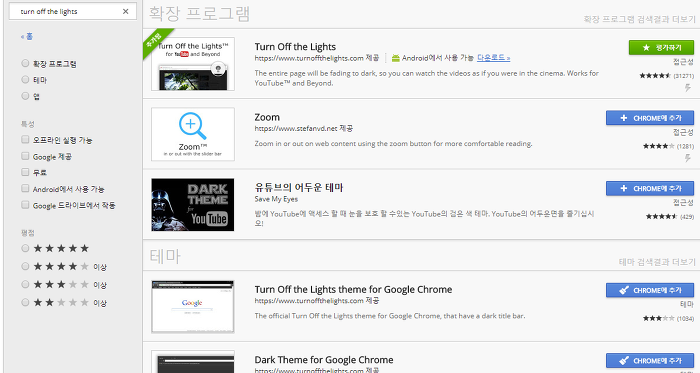Add Turn Off the Lights theme to Chrome
This screenshot has height=373, width=700.
650,290
